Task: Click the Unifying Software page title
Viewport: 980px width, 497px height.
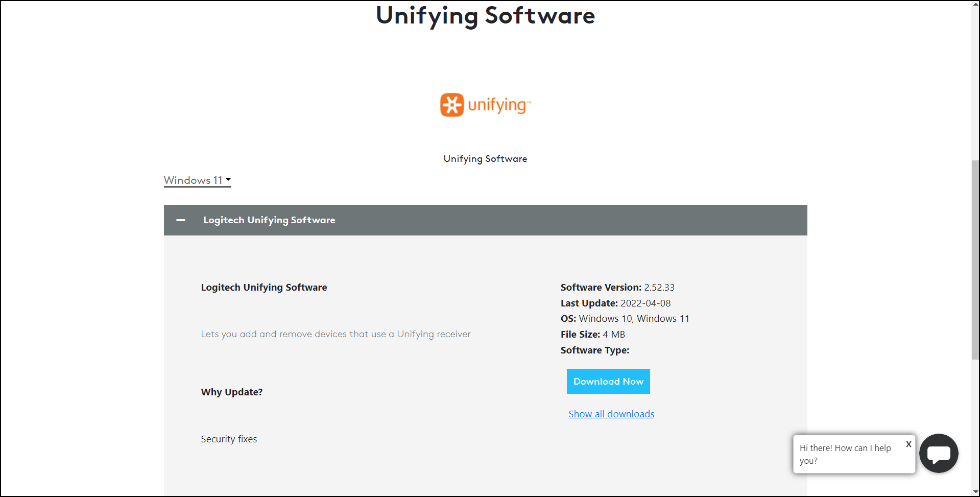Action: pos(486,15)
